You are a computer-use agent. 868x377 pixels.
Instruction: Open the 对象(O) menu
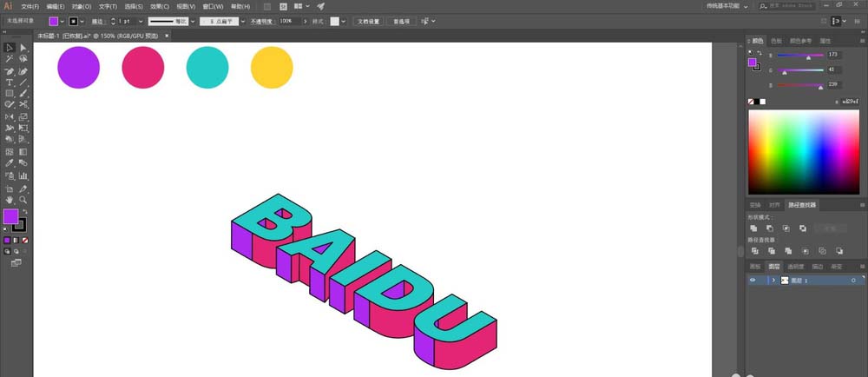coord(82,7)
